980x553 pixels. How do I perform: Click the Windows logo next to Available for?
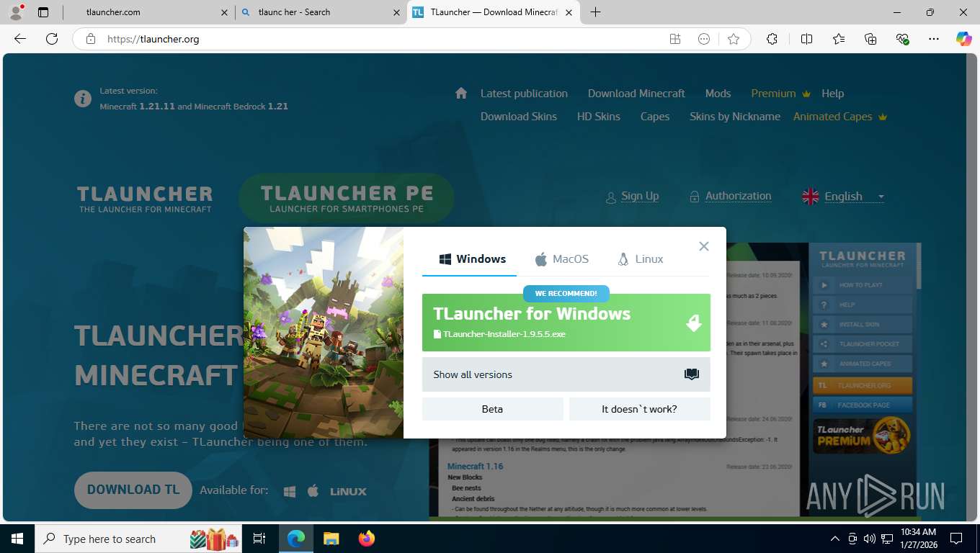pyautogui.click(x=290, y=491)
